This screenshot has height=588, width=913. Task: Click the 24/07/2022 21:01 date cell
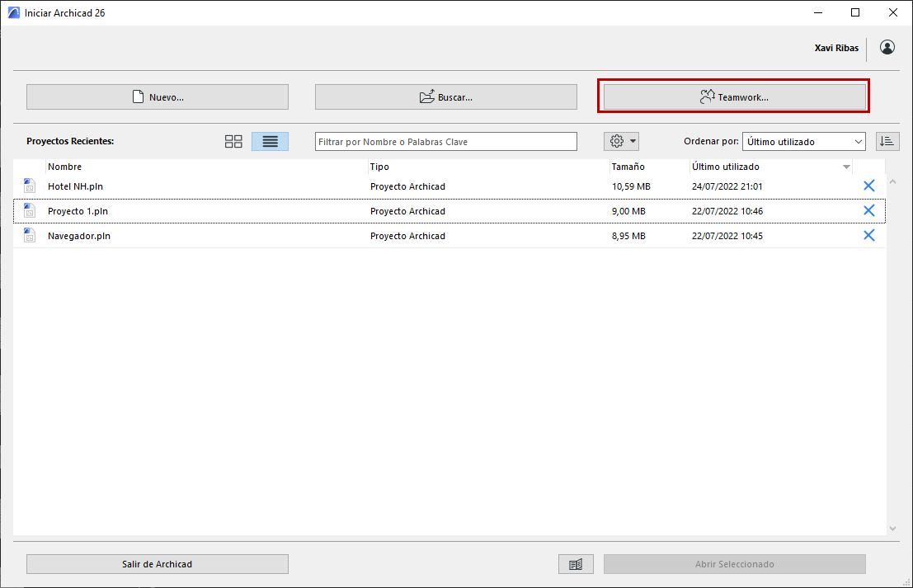[x=727, y=186]
